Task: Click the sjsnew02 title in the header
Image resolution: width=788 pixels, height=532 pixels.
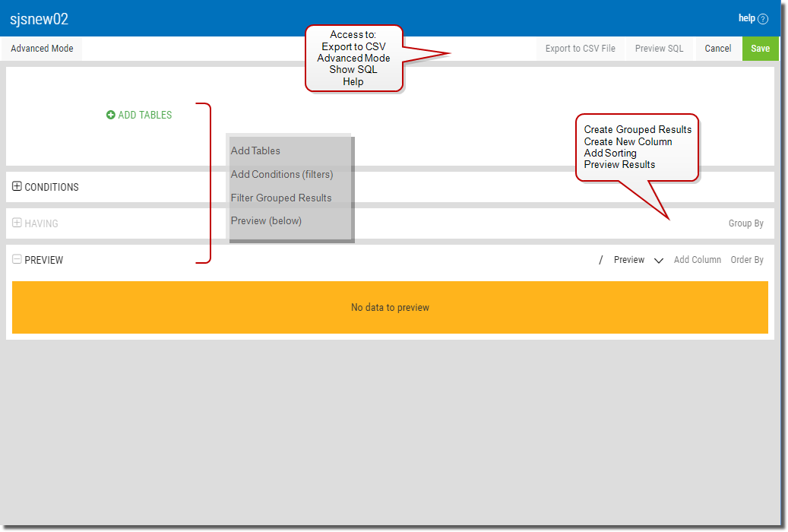Action: [40, 19]
